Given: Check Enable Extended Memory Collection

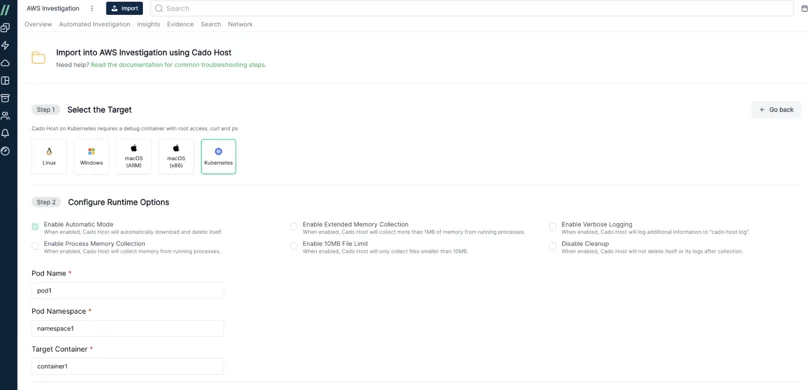Looking at the screenshot, I should 294,227.
